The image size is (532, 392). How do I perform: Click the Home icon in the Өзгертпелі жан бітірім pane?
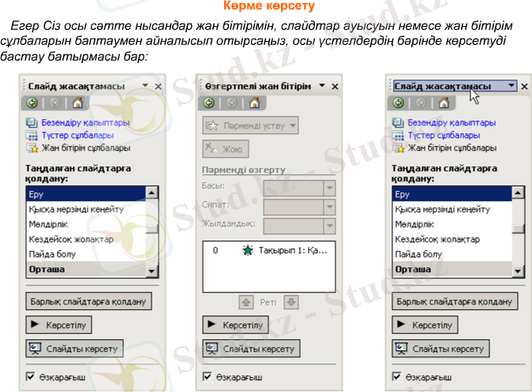pyautogui.click(x=253, y=103)
